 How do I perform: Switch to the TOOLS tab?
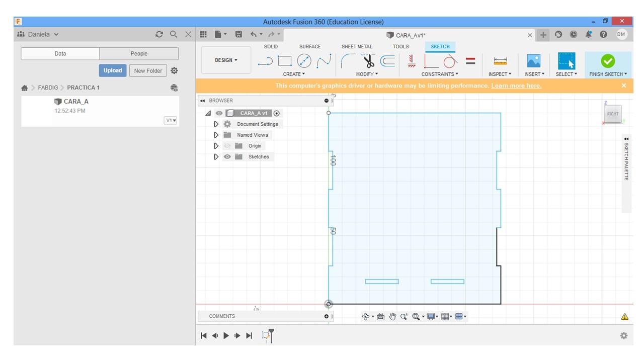pos(400,47)
